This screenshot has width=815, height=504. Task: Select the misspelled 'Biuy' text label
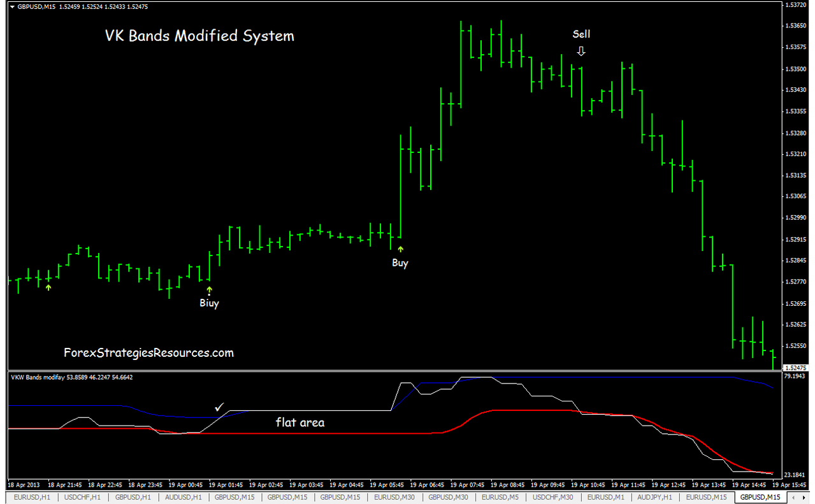[209, 303]
